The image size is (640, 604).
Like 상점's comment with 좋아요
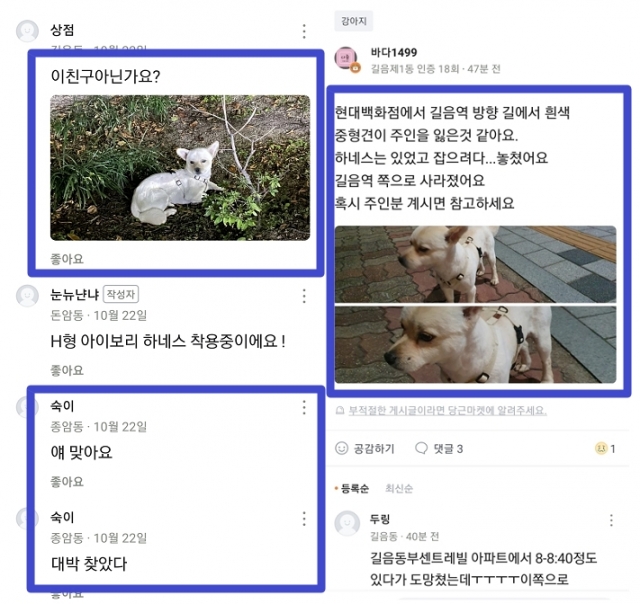pos(67,259)
